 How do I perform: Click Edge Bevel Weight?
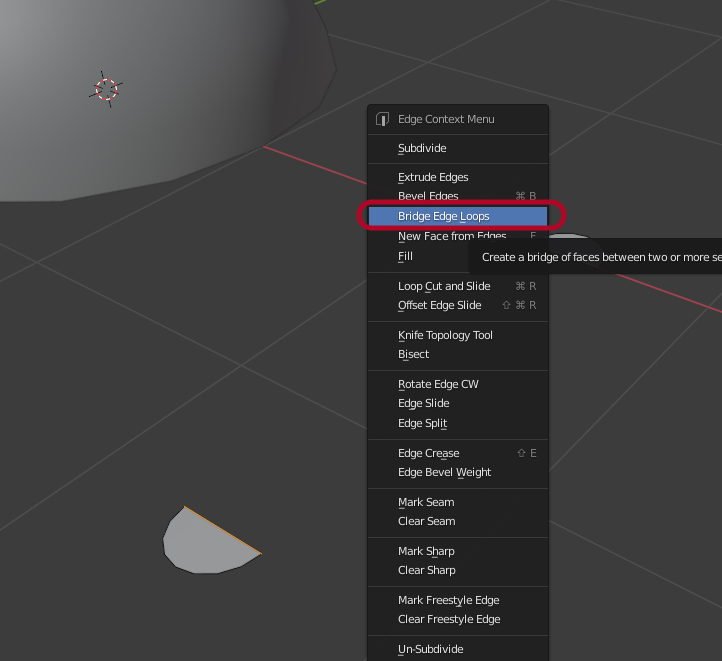[458, 472]
